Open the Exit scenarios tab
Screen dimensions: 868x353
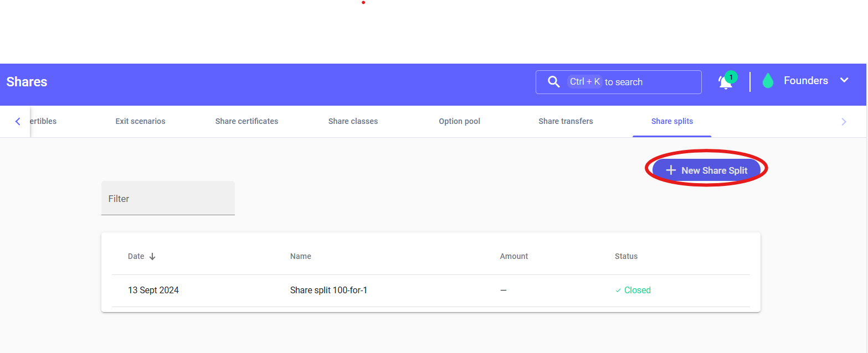pos(140,121)
